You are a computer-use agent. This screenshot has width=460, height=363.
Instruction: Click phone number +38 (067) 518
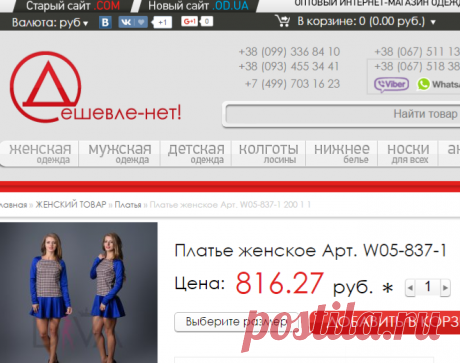coord(417,66)
